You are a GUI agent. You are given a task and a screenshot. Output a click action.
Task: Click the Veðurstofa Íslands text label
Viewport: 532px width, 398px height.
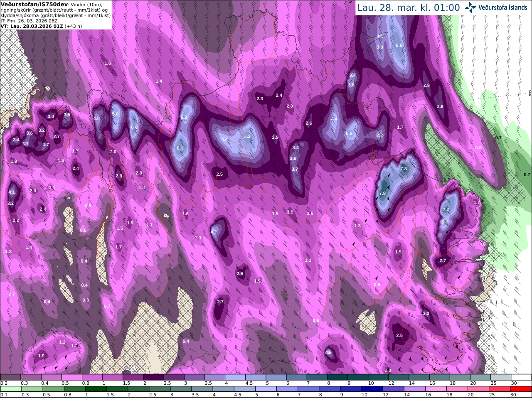(503, 7)
